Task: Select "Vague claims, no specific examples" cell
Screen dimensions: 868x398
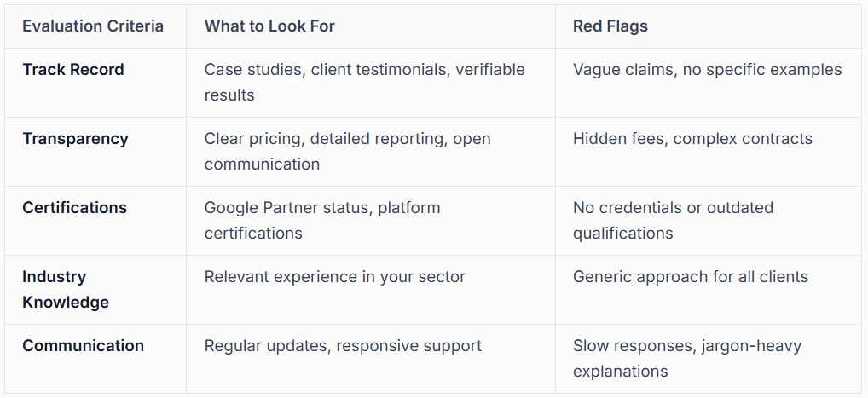Action: point(707,70)
